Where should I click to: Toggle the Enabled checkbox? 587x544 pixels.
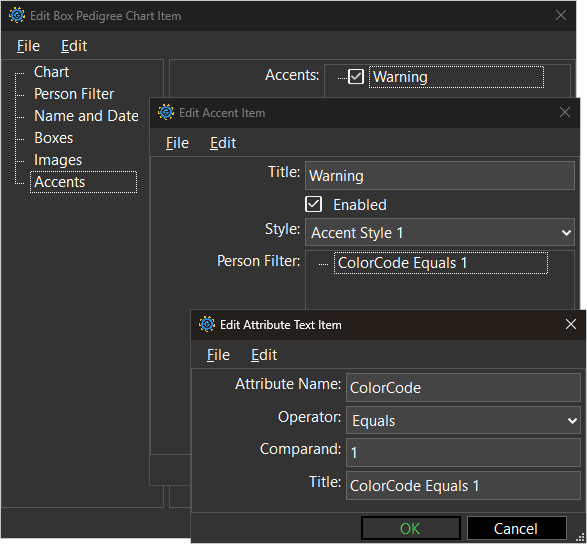(x=313, y=204)
